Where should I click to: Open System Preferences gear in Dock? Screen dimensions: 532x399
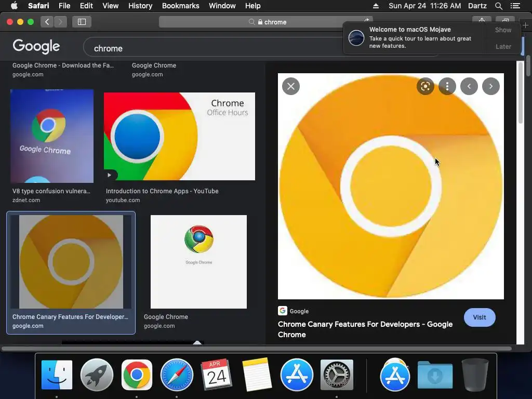pyautogui.click(x=337, y=375)
